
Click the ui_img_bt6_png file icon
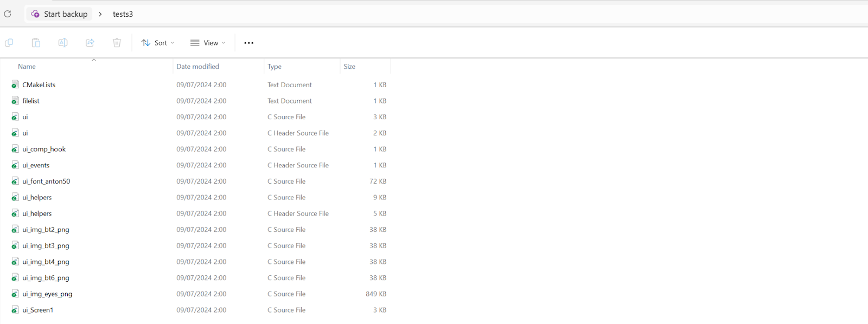coord(15,278)
